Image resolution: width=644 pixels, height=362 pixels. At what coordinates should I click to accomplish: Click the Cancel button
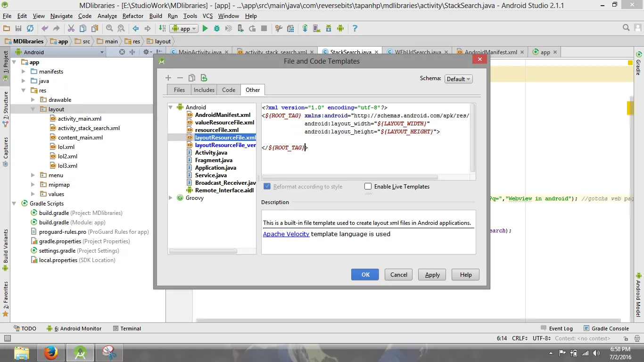[x=398, y=275]
